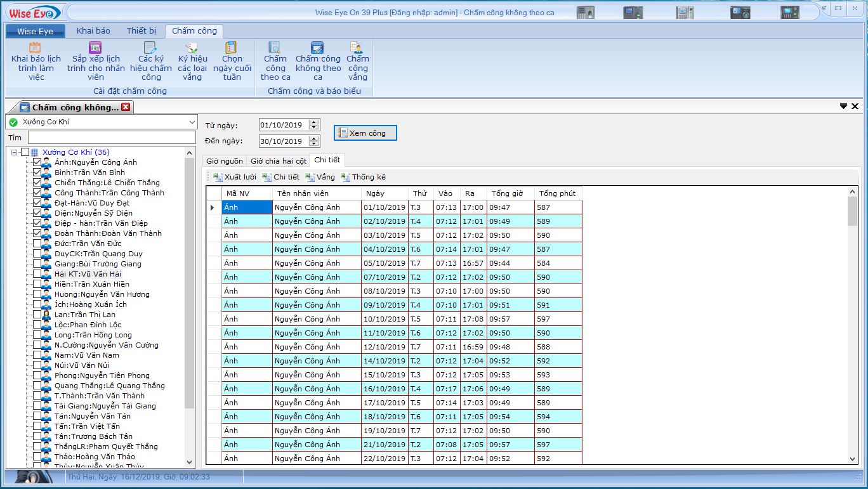Check the Đức:Trần Văn Đức checkbox
This screenshot has width=868, height=489.
37,244
